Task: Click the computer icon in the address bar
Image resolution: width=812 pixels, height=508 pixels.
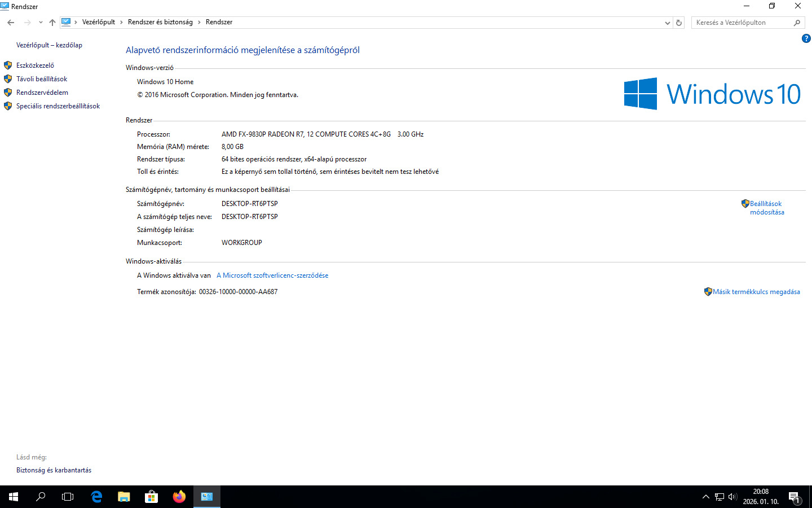Action: point(67,22)
